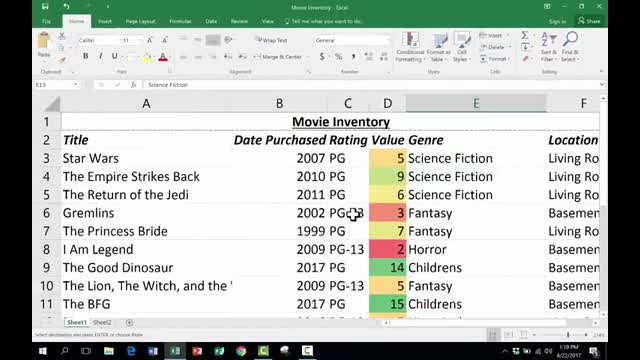Toggle Bold formatting

click(85, 56)
